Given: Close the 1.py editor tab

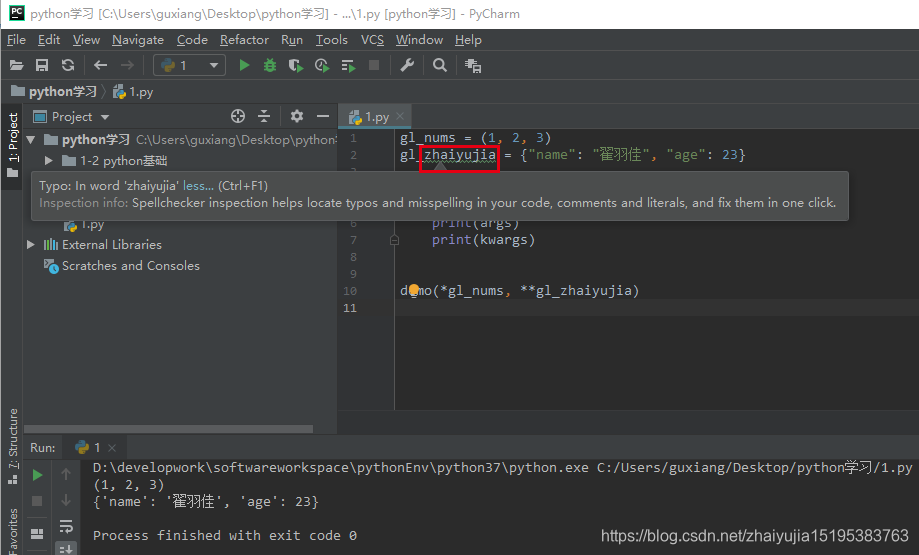Looking at the screenshot, I should pos(400,117).
